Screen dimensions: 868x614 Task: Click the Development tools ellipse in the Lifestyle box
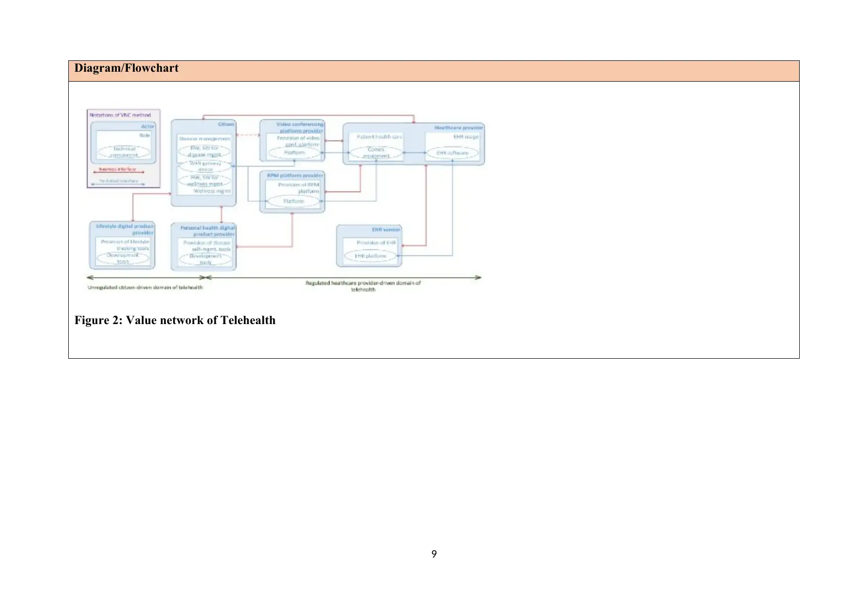(123, 258)
